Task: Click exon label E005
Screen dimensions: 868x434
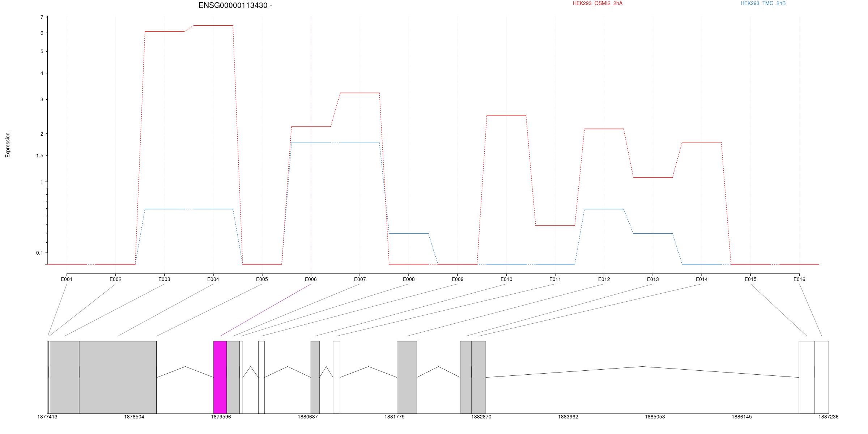Action: [x=262, y=279]
